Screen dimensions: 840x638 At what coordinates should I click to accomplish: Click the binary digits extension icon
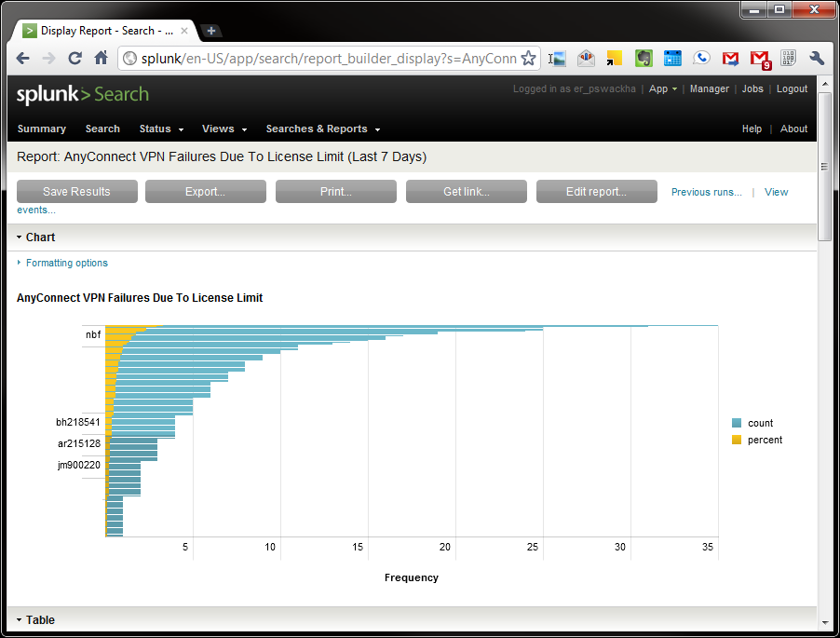pos(788,58)
